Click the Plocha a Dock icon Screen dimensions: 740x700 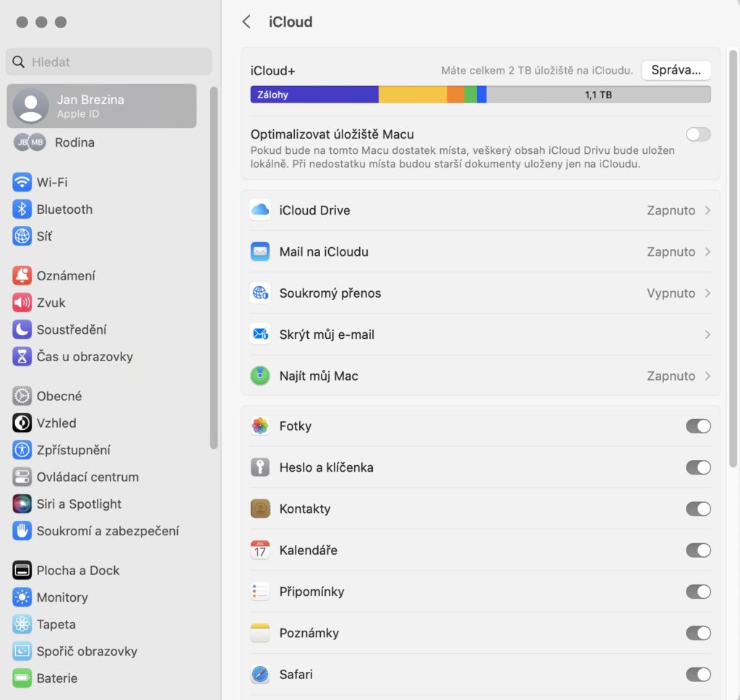point(22,570)
